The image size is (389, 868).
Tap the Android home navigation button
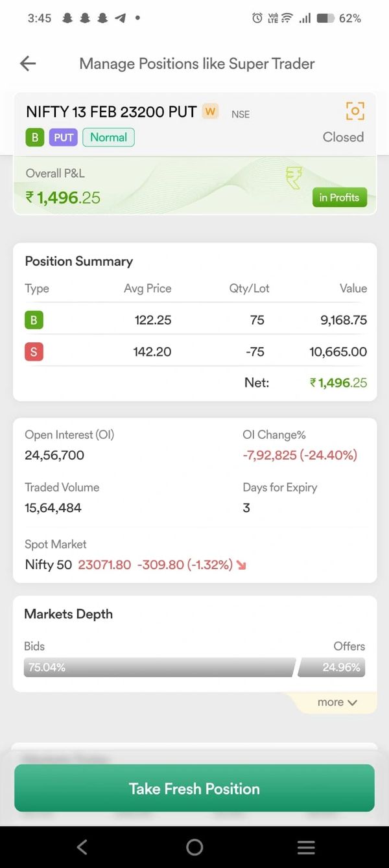[x=194, y=847]
